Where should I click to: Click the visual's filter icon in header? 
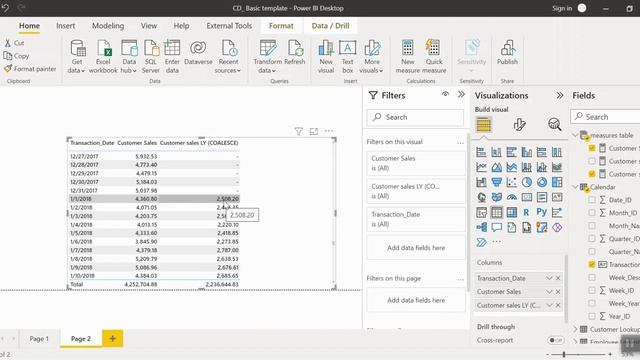[298, 131]
